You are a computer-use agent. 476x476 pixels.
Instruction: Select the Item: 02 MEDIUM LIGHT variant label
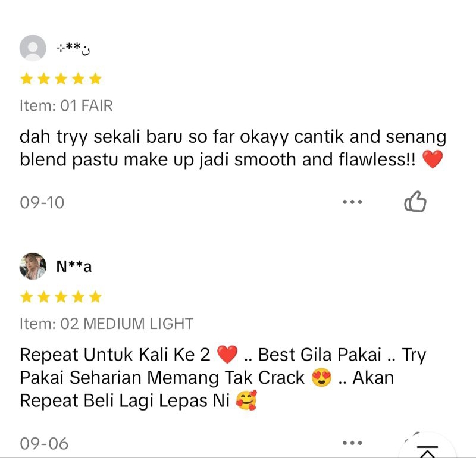click(x=107, y=324)
